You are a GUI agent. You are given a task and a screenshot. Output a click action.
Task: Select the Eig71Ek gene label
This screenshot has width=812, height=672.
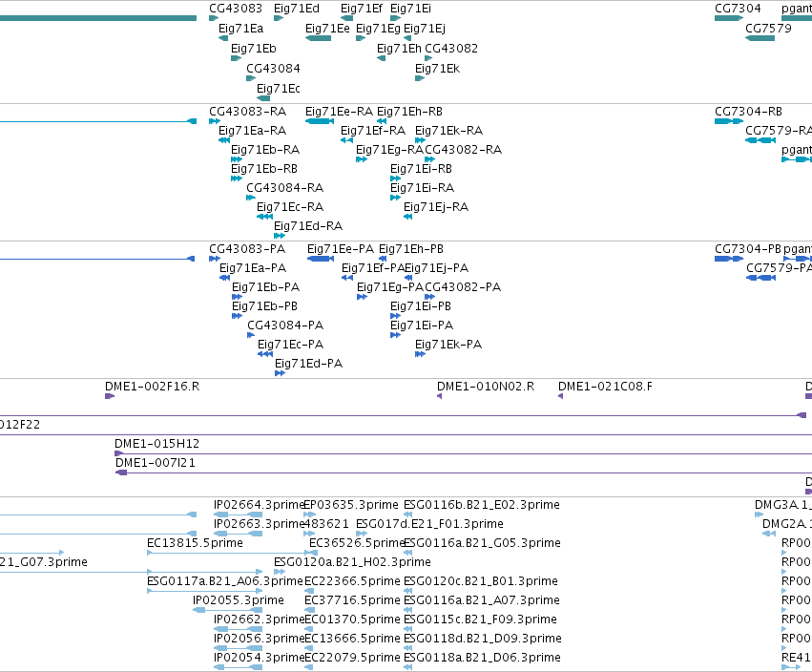click(438, 69)
